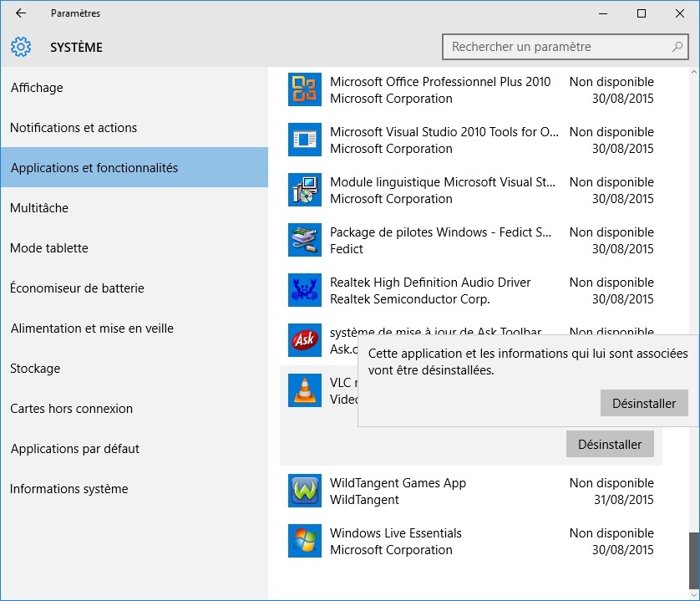
Task: Open Alimentation et mise en veille
Action: click(x=134, y=329)
